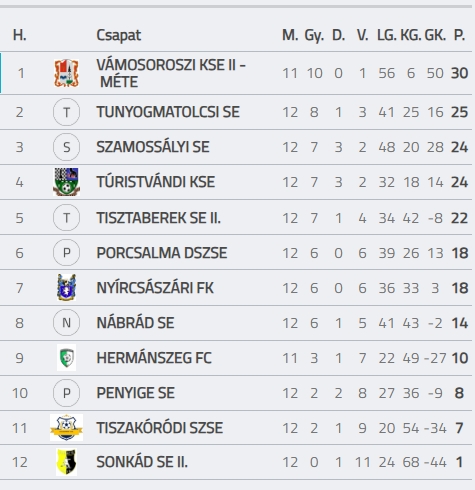Open the TUNYOGMATOLCSI SE team page
Image resolution: width=475 pixels, height=490 pixels.
(168, 112)
